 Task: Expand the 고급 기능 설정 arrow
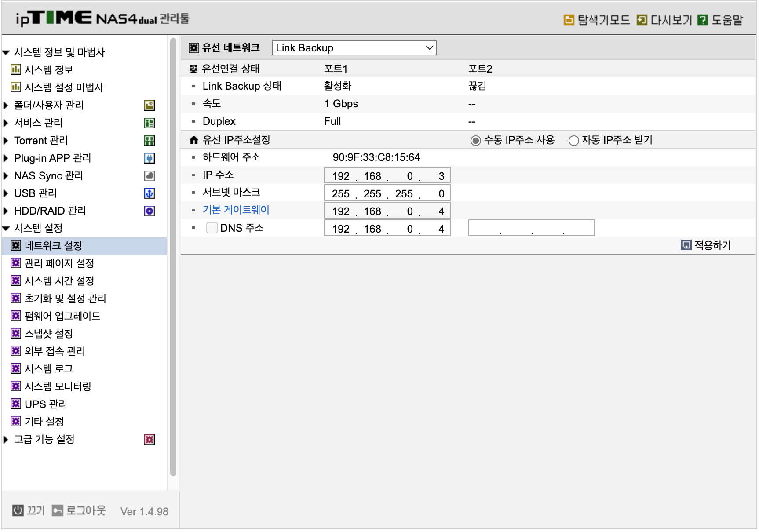click(x=6, y=440)
